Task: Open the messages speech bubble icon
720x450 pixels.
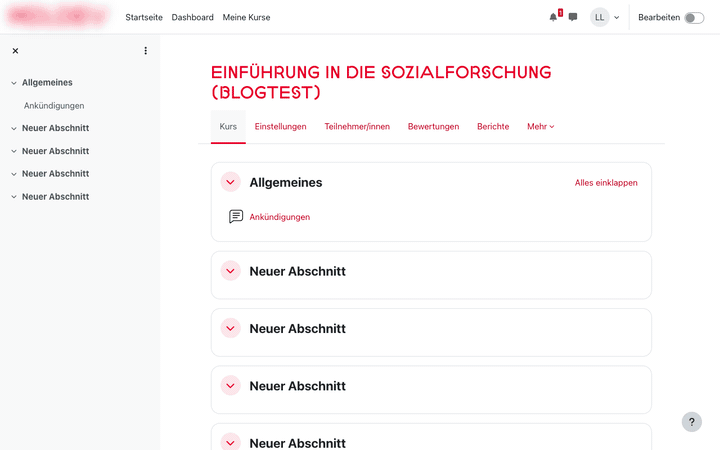Action: 573,17
